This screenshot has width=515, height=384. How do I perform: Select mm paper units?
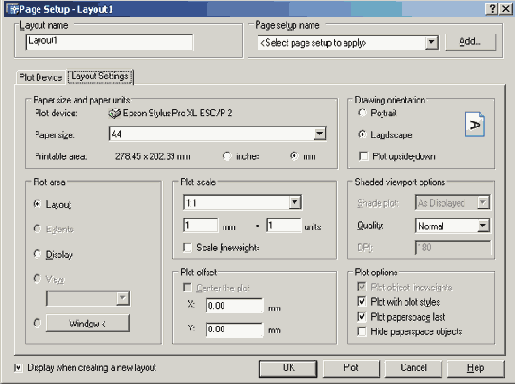(294, 156)
